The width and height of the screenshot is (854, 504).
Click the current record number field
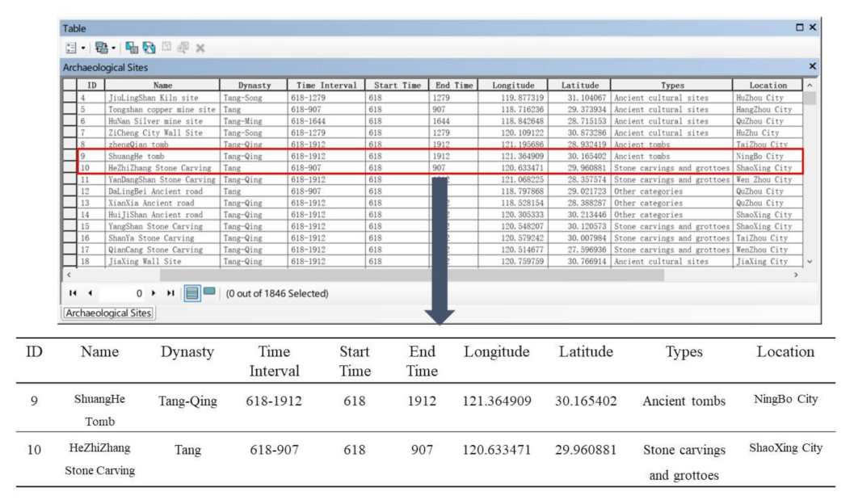tap(120, 292)
